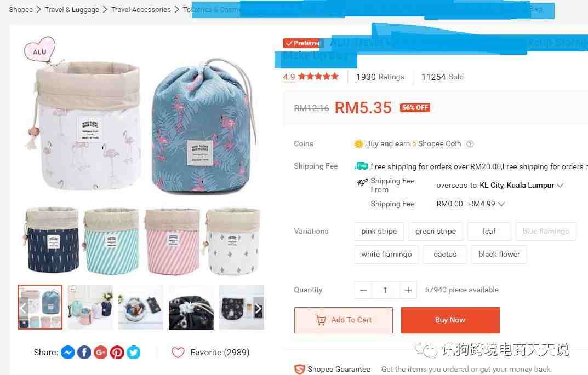Open Travel Accessories breadcrumb
588x375 pixels.
coord(141,10)
